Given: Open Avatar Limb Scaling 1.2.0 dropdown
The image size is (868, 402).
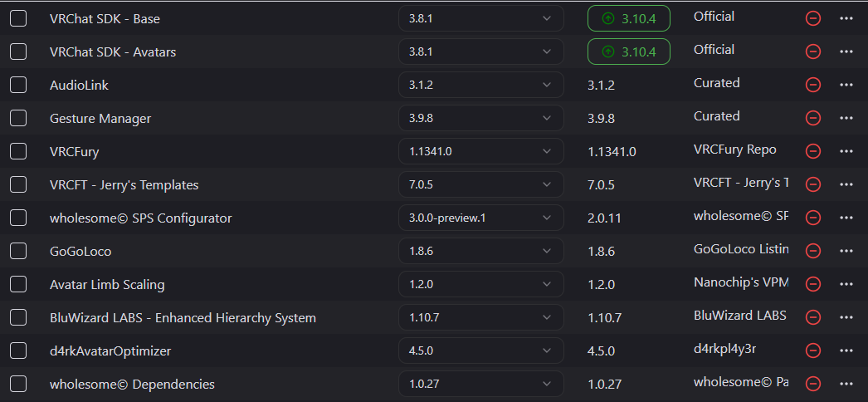Looking at the screenshot, I should (x=481, y=284).
